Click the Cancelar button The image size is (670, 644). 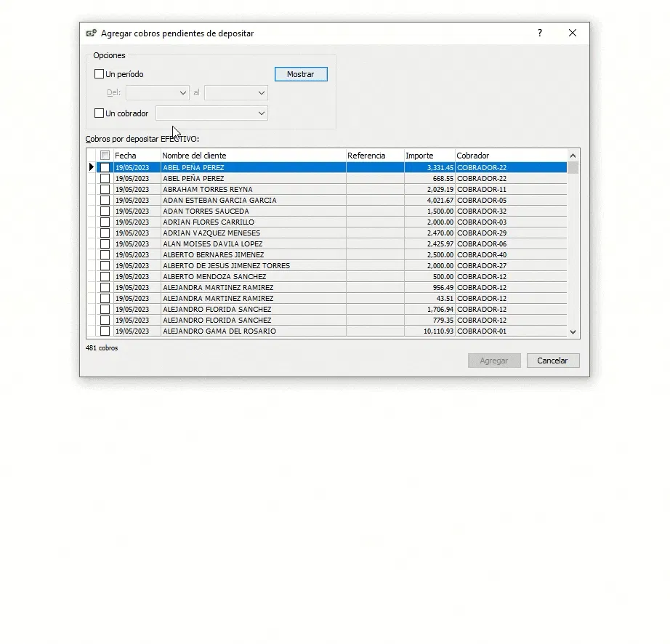coord(553,361)
